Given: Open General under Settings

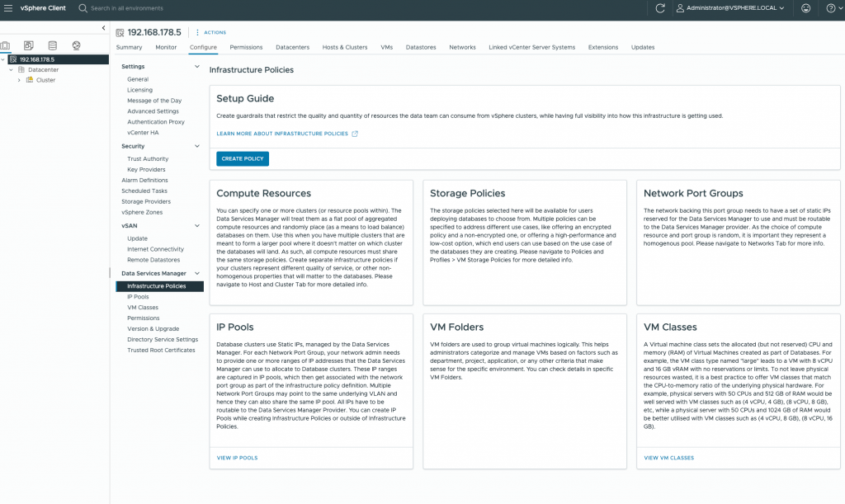Looking at the screenshot, I should [x=138, y=79].
